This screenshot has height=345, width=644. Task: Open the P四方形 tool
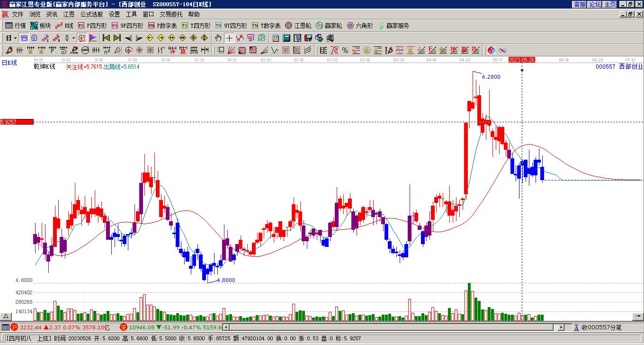[92, 26]
